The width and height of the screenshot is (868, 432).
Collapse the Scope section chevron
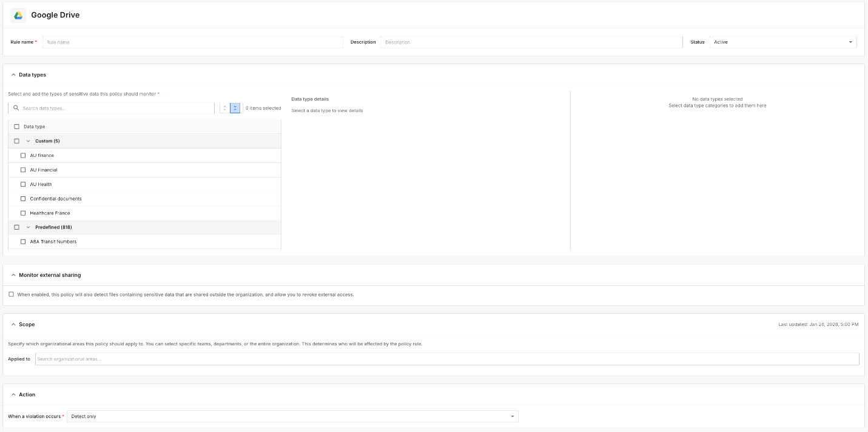tap(13, 325)
